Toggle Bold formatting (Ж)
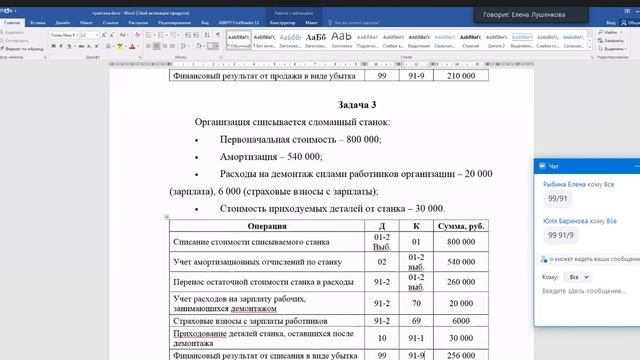Image resolution: width=640 pixels, height=360 pixels. pos(53,46)
